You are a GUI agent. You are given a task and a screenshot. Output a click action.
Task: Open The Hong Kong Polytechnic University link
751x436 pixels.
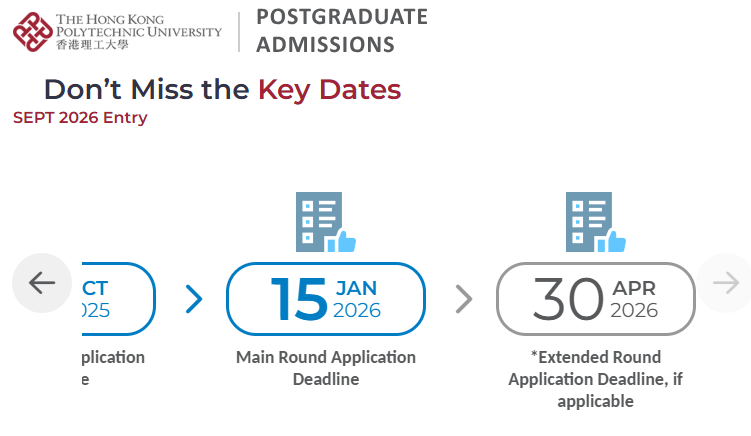[x=139, y=25]
